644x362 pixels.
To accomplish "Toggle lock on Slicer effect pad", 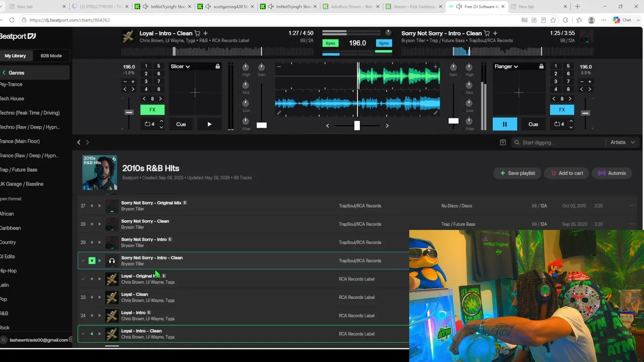I will pyautogui.click(x=217, y=66).
